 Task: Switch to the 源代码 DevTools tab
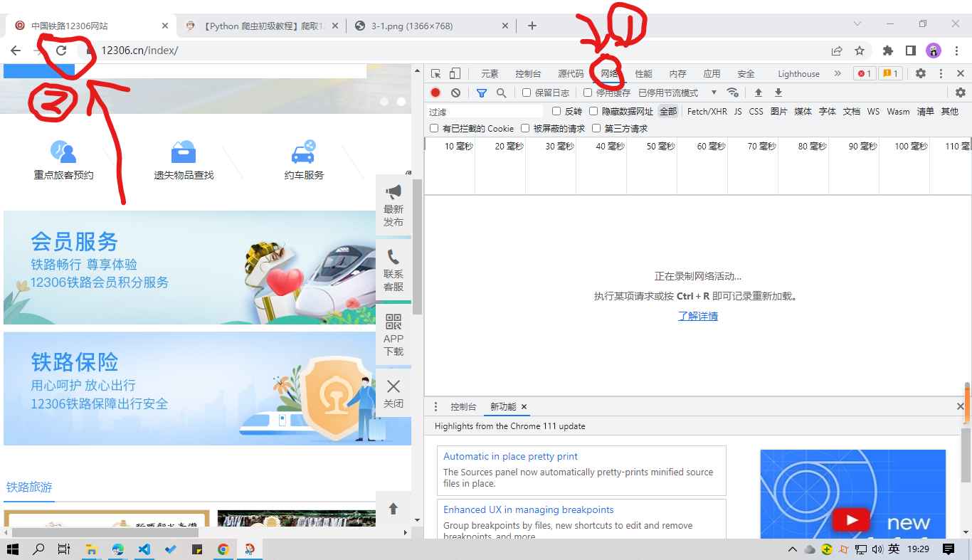coord(571,73)
